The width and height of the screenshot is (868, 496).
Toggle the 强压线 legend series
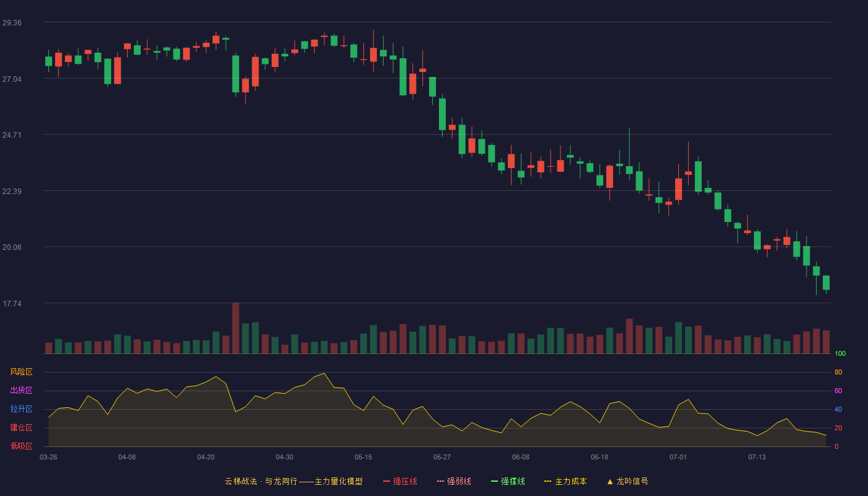[400, 481]
